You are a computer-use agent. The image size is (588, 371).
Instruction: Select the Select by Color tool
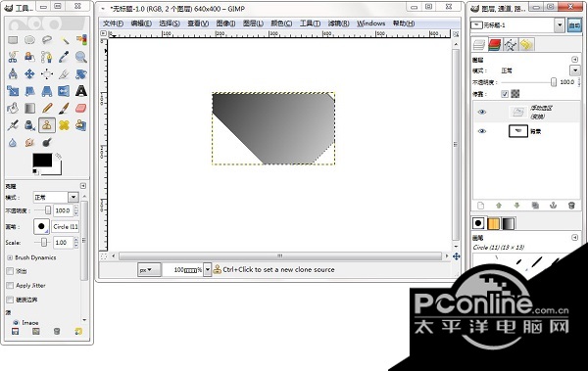(x=81, y=40)
